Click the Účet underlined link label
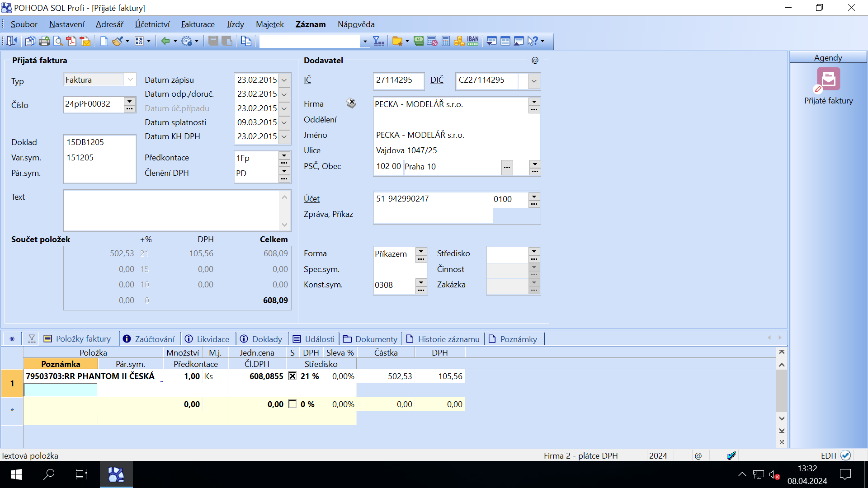868x488 pixels. pos(311,199)
